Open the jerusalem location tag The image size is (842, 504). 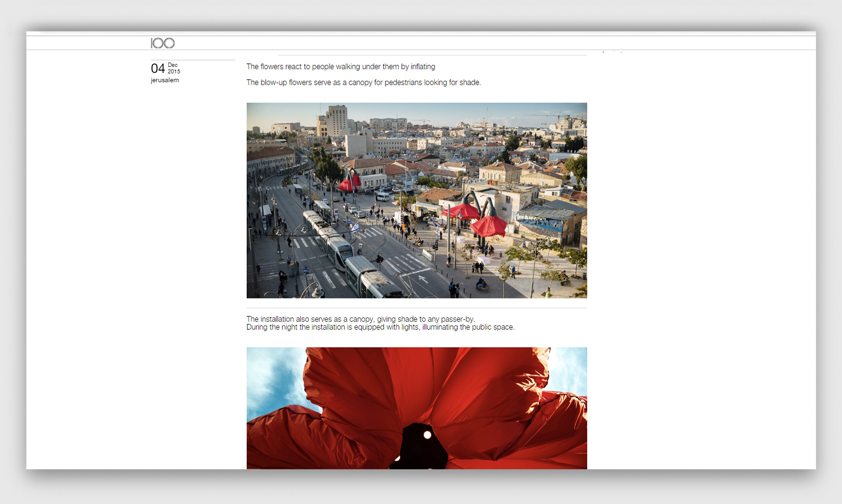[x=165, y=80]
